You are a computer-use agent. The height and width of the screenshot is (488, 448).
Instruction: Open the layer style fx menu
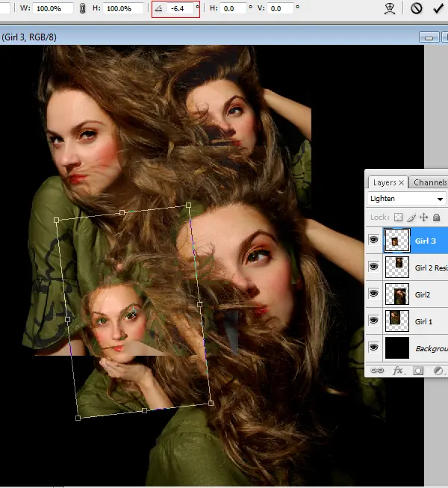coord(398,370)
